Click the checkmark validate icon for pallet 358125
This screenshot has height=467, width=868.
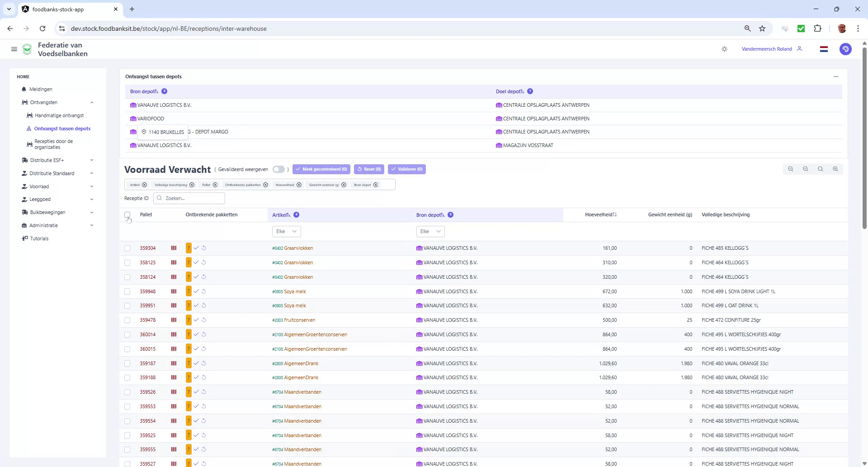coord(196,262)
